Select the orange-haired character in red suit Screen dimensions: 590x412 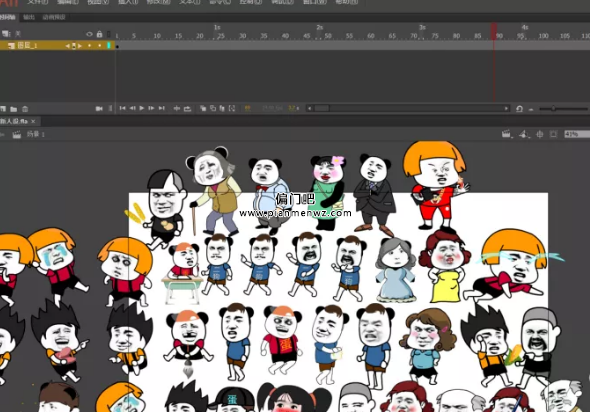[x=435, y=185]
